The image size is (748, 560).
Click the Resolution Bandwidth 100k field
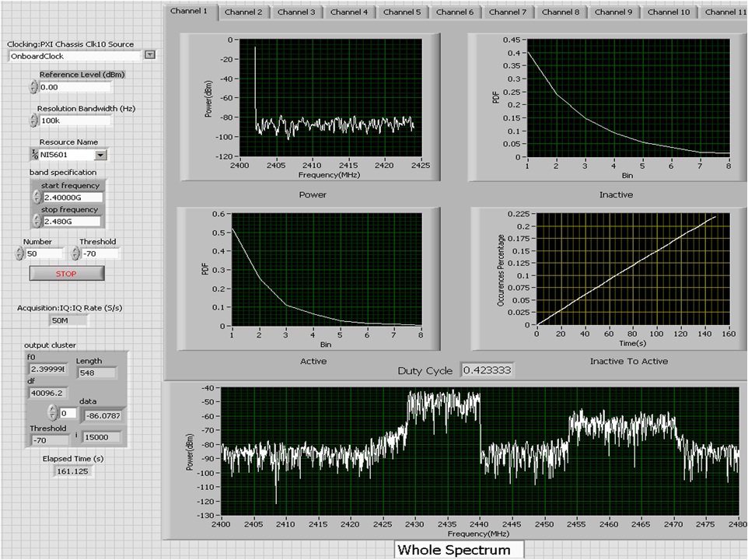point(74,121)
